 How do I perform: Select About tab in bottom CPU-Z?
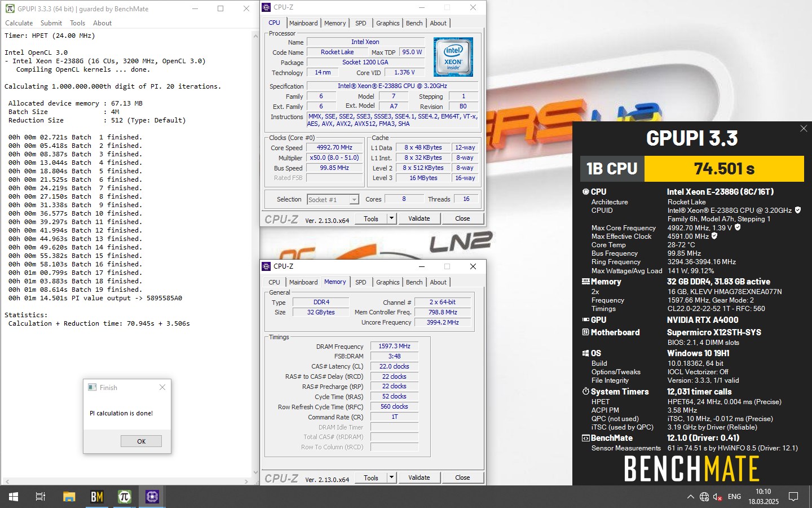(438, 282)
